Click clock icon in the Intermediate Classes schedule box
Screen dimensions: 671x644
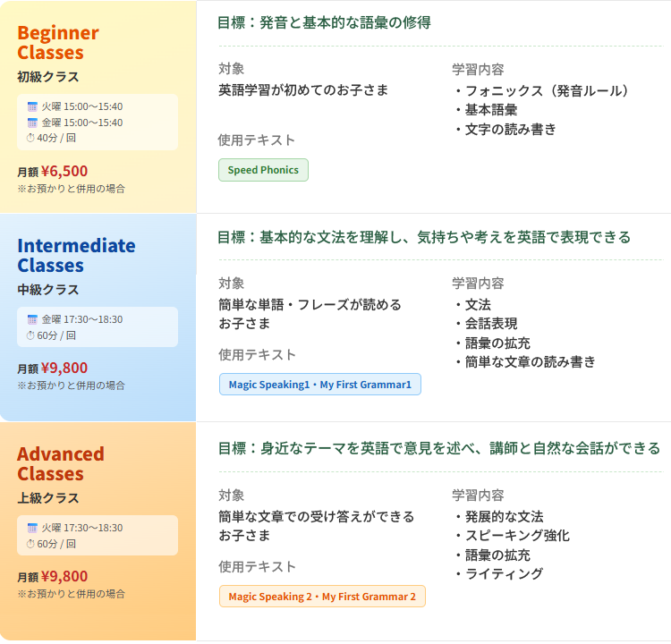tap(30, 335)
